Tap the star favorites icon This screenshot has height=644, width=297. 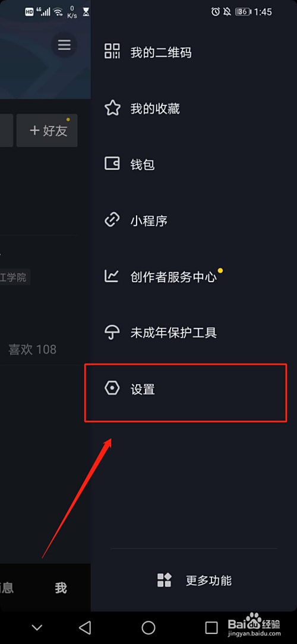pyautogui.click(x=112, y=108)
